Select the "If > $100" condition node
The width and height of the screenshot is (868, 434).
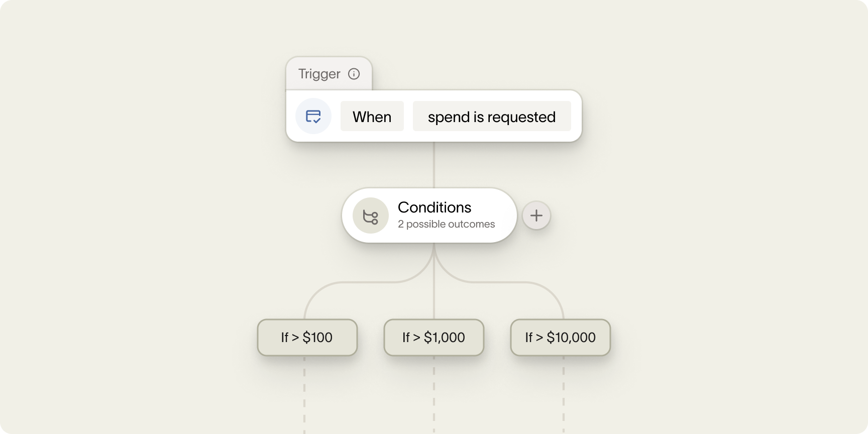(307, 338)
